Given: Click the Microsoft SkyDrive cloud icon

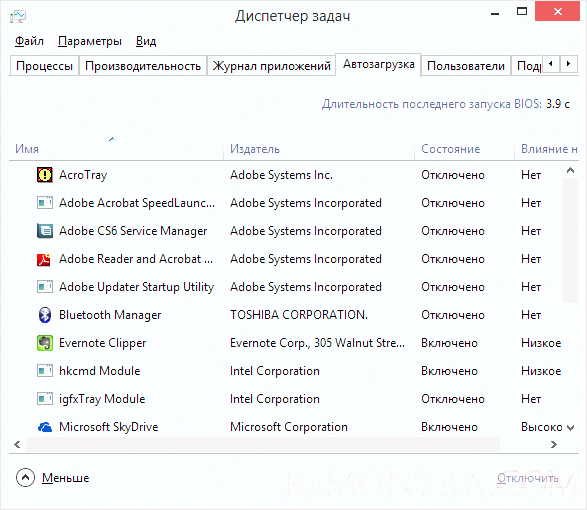Looking at the screenshot, I should click(x=45, y=427).
